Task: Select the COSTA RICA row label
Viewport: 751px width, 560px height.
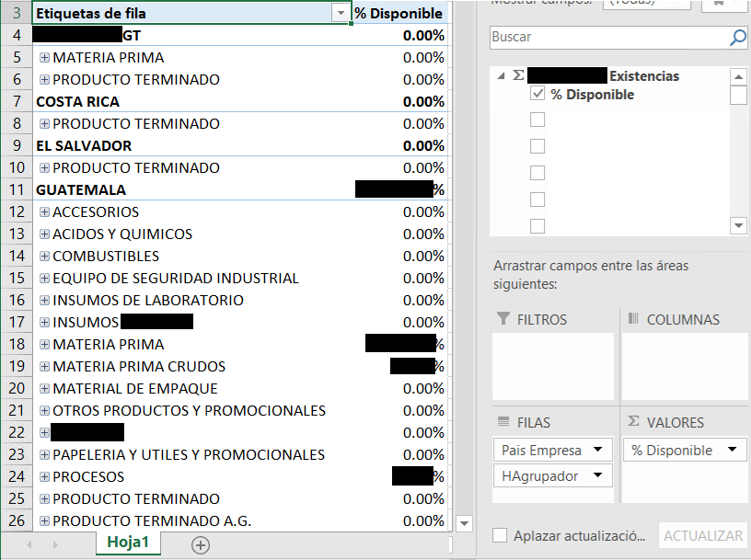Action: pyautogui.click(x=77, y=101)
